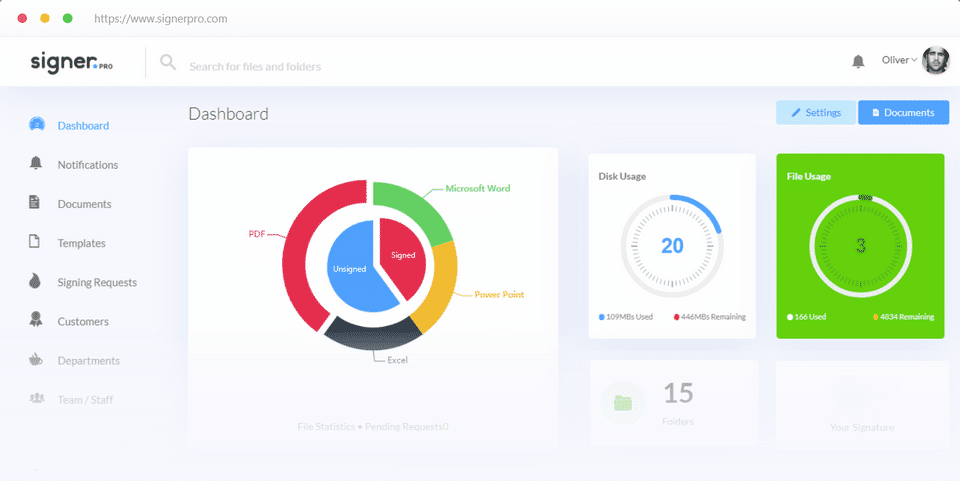Viewport: 960px width, 481px height.
Task: Click the Settings button
Action: coord(816,113)
